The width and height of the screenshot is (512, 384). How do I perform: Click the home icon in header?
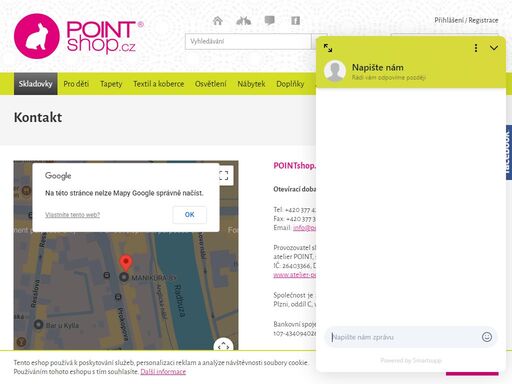coord(218,21)
